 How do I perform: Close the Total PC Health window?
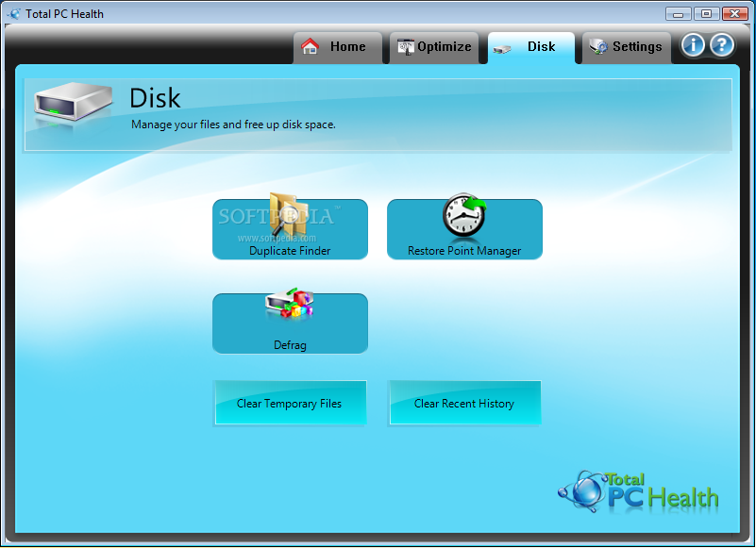tap(735, 14)
